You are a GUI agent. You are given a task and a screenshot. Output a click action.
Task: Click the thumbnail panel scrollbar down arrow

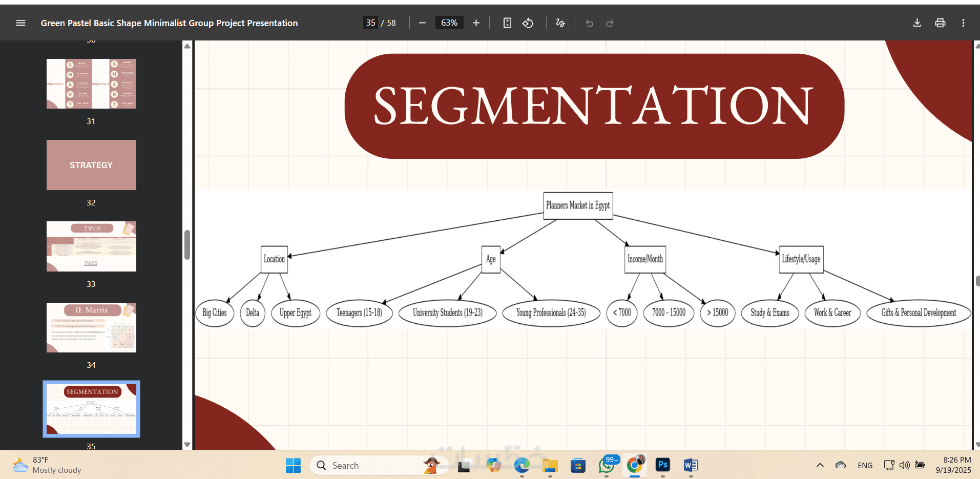click(187, 445)
